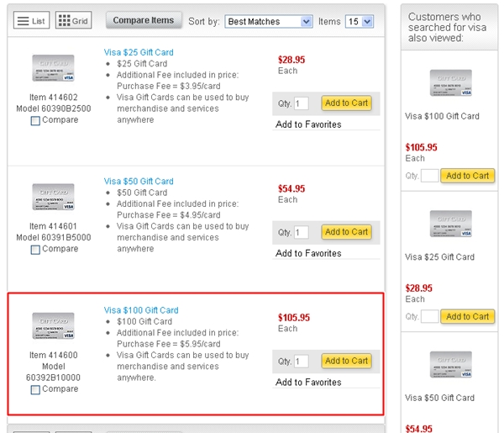The image size is (504, 433).
Task: Click sidebar Qty field for $105.95 card
Action: pos(430,176)
